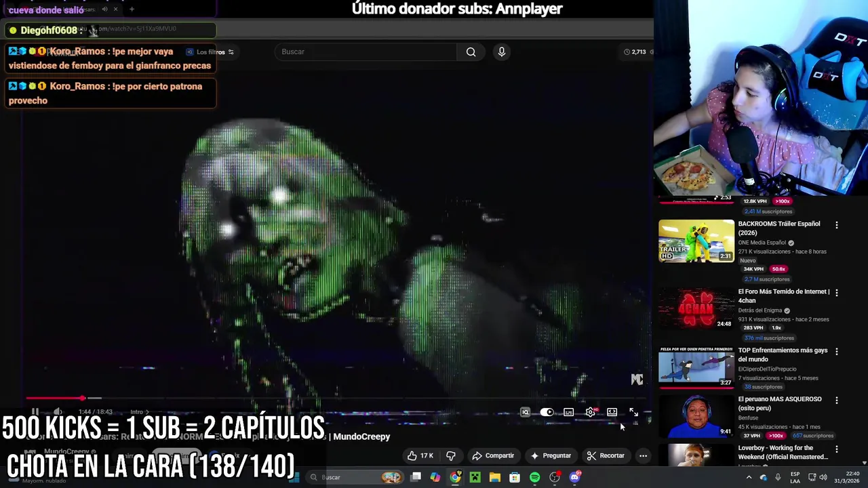Click the sidebar scrollbar down arrow
The image size is (868, 488).
click(x=864, y=463)
